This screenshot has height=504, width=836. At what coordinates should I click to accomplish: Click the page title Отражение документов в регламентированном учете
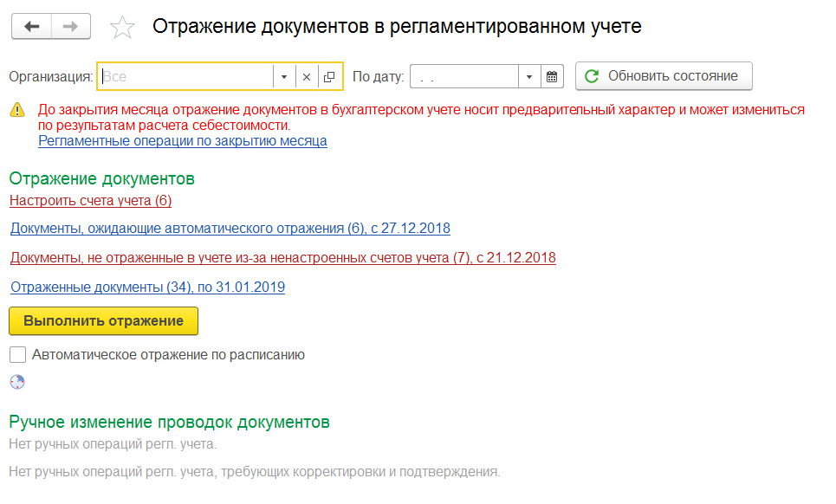[397, 26]
